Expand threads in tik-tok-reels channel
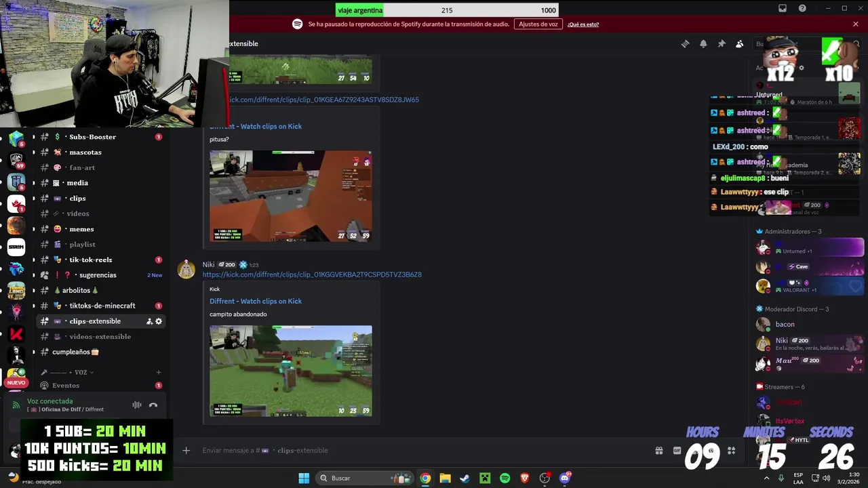 click(x=33, y=260)
